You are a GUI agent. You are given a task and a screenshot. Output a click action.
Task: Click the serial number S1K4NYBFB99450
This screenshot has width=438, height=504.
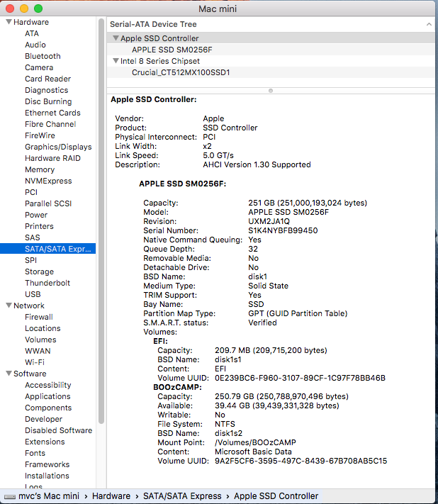point(283,230)
